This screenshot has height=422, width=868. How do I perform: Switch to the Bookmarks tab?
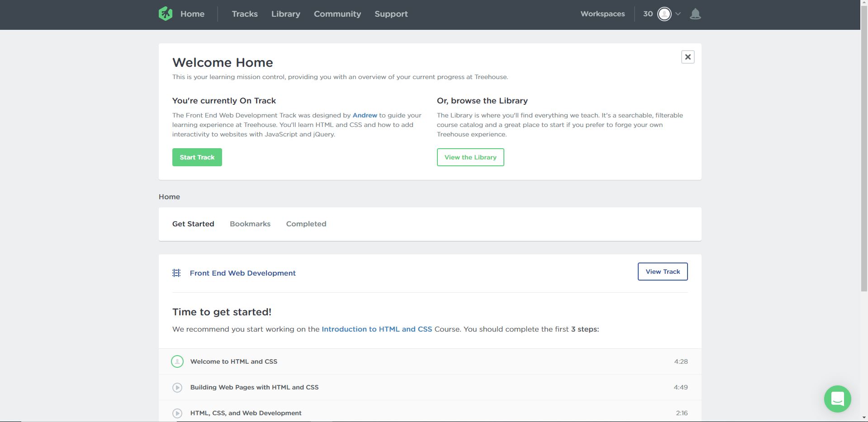coord(250,224)
